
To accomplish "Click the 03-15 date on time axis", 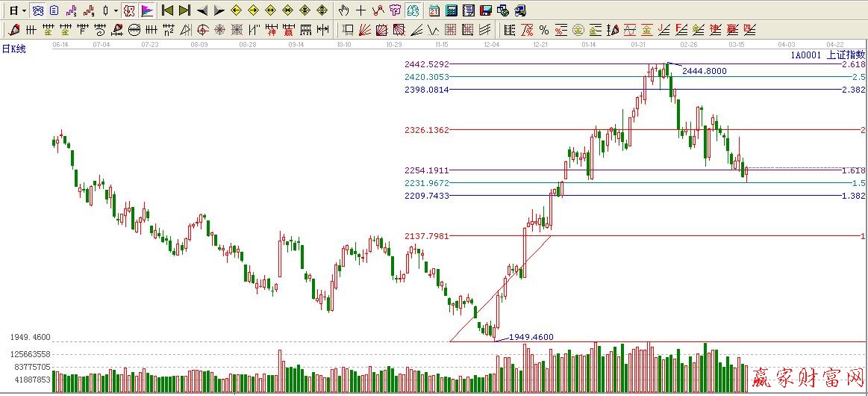I will 736,44.
